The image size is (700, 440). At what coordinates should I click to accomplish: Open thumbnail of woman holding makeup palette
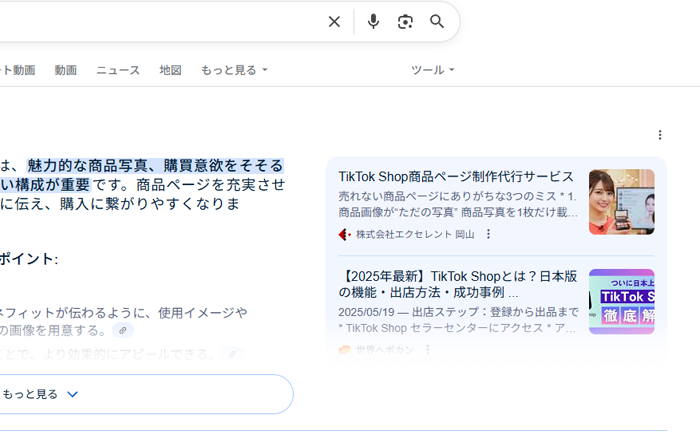tap(621, 202)
